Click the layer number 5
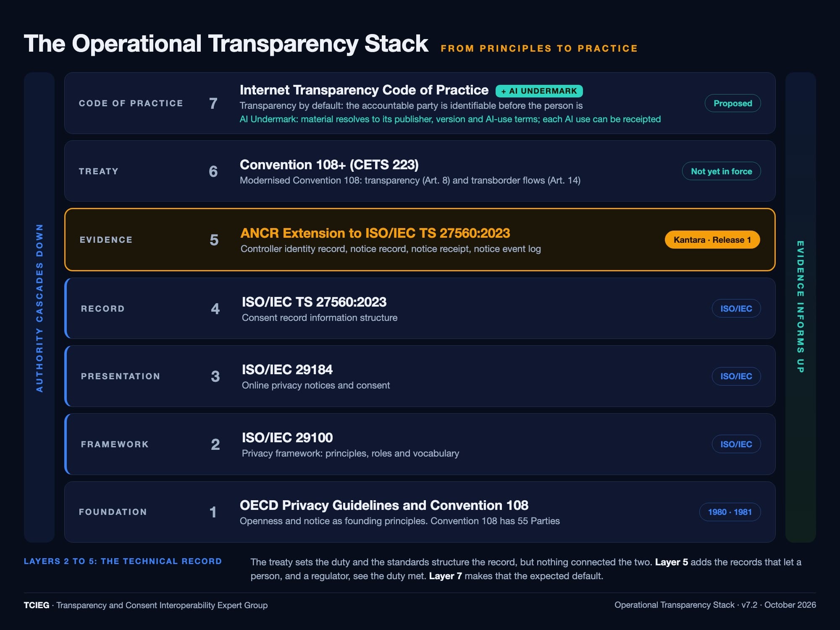 [214, 240]
